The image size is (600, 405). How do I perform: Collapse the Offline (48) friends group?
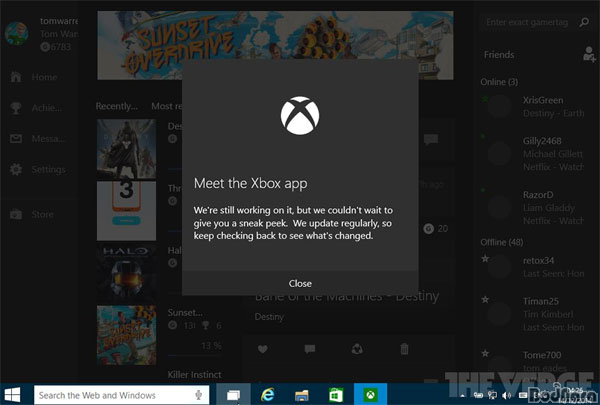[502, 242]
